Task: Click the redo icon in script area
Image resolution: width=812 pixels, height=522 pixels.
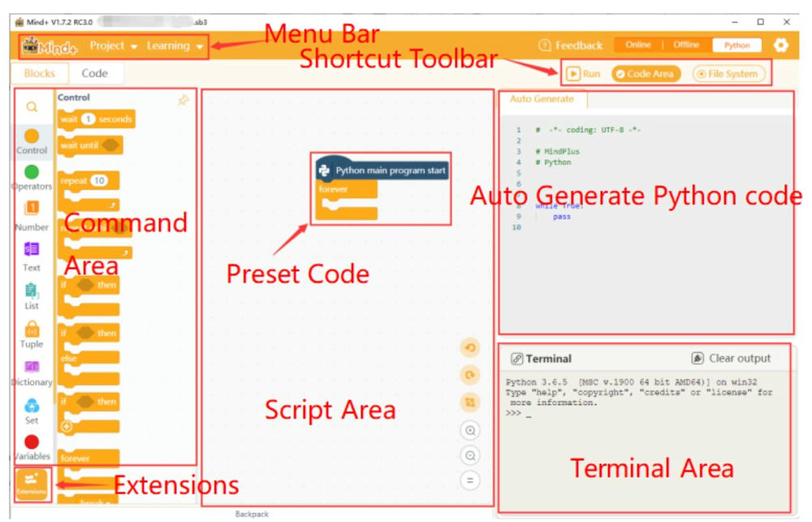Action: pos(470,375)
